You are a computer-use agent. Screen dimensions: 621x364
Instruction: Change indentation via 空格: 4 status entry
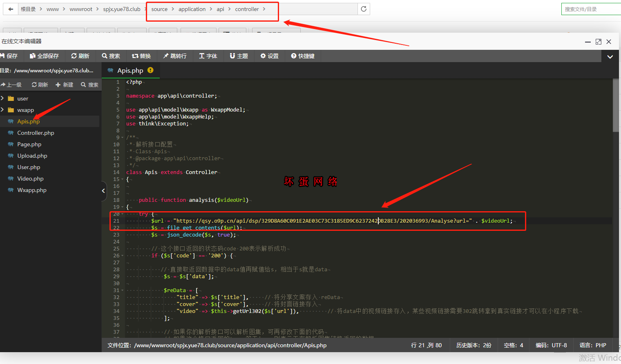click(x=514, y=345)
